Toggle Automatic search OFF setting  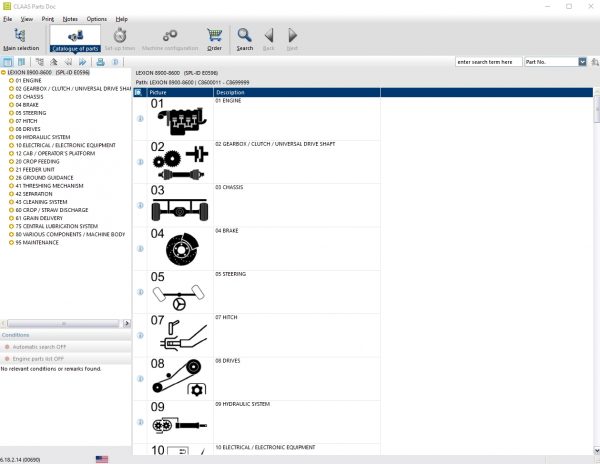point(40,347)
